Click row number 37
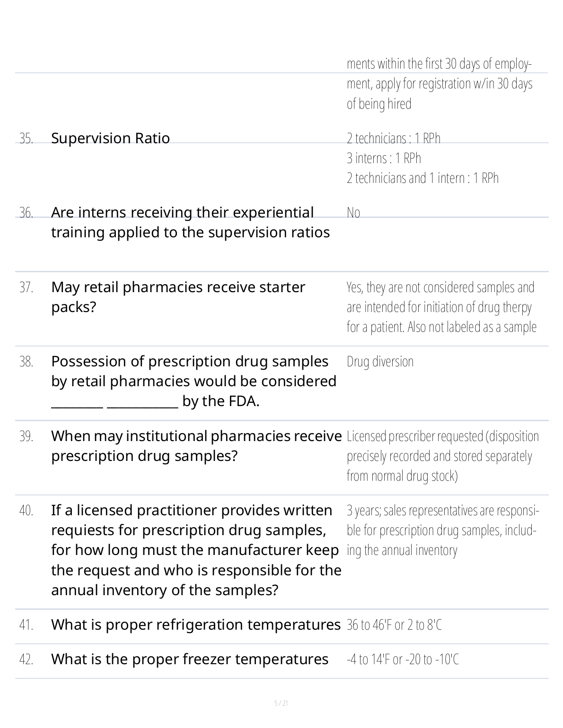The width and height of the screenshot is (563, 728). [26, 287]
